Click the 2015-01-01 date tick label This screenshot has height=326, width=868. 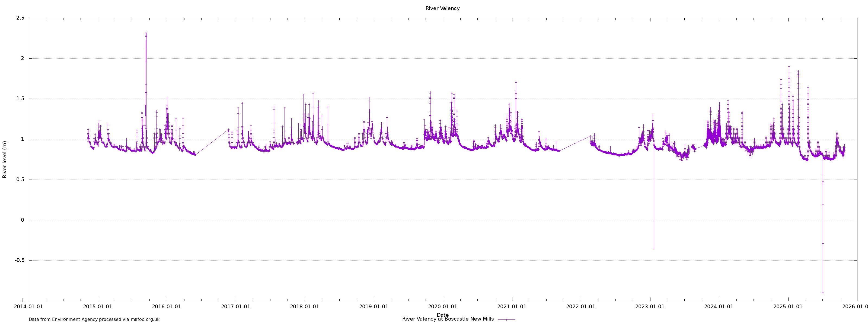(x=97, y=307)
